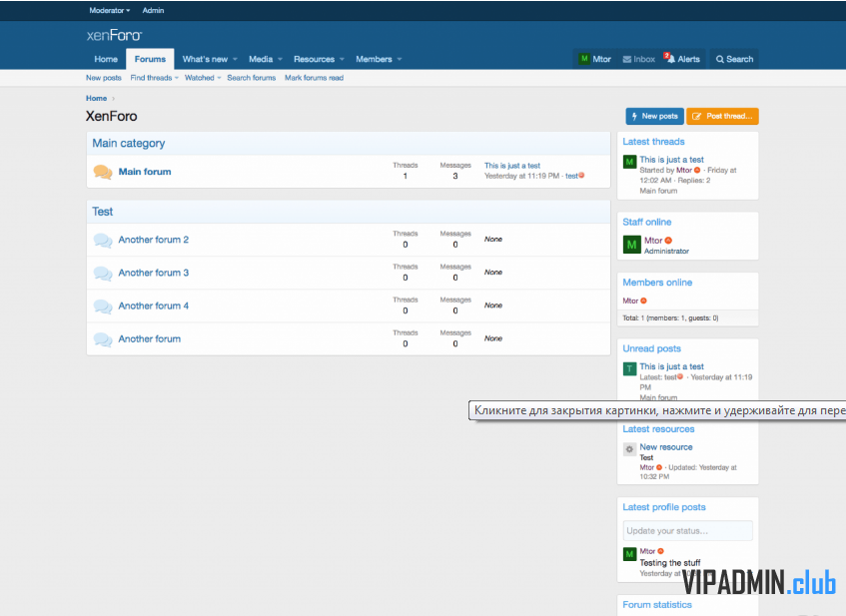846x616 pixels.
Task: Click the avatar in Latest threads
Action: 629,162
